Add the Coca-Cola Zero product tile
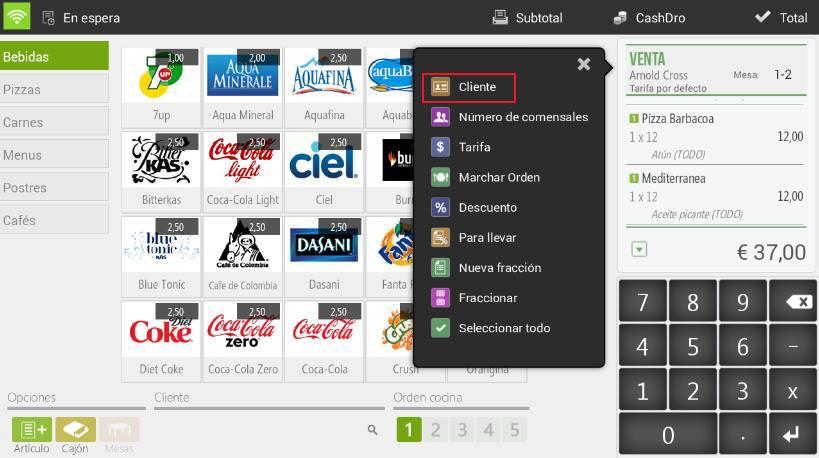 (x=243, y=341)
